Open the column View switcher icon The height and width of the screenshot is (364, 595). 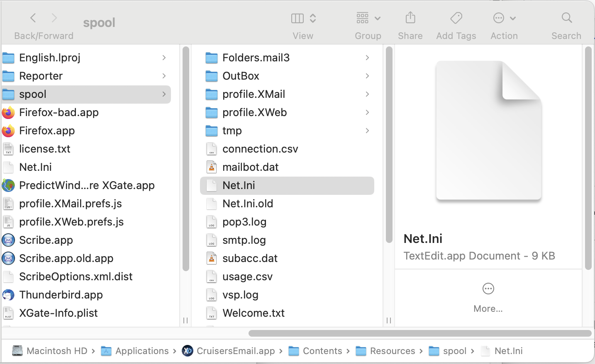coord(297,18)
